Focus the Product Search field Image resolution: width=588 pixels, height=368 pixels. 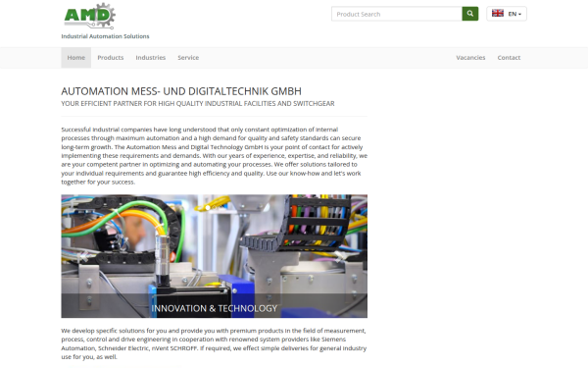point(397,14)
